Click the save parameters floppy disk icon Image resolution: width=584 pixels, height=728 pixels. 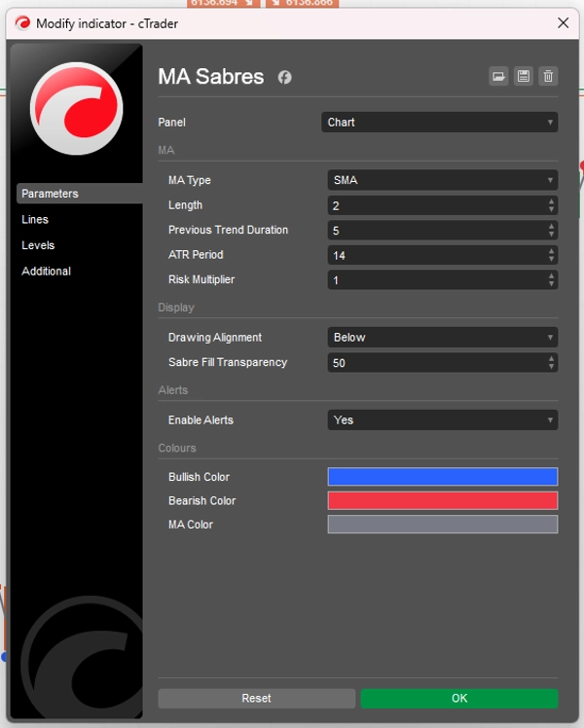pyautogui.click(x=524, y=76)
